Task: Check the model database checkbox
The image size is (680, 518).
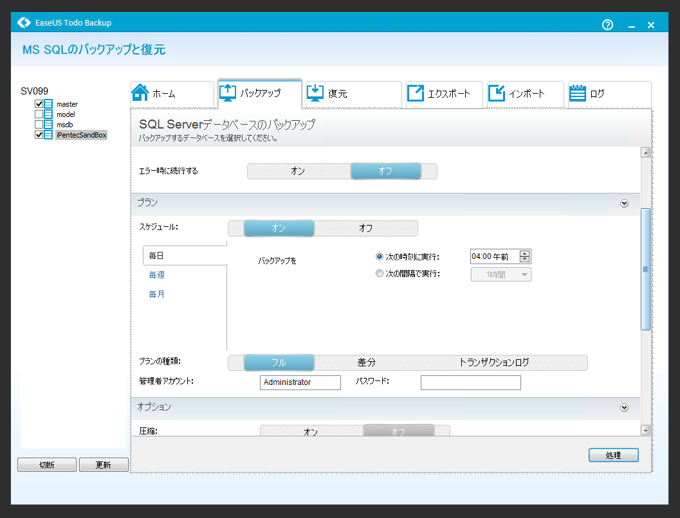Action: [x=39, y=115]
